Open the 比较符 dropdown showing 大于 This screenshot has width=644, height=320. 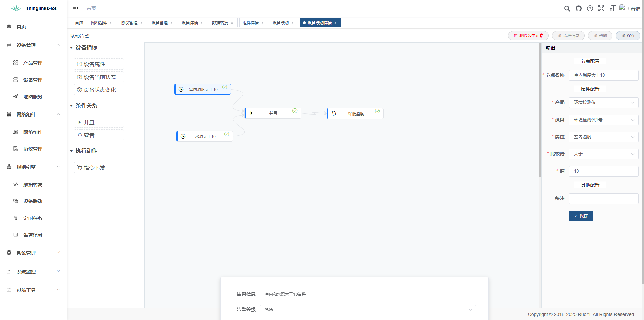(603, 154)
